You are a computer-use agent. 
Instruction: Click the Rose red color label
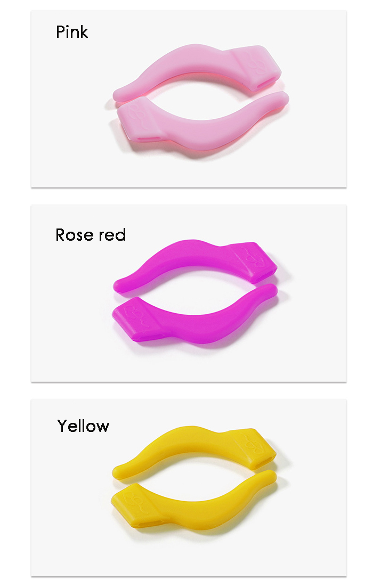pos(91,235)
